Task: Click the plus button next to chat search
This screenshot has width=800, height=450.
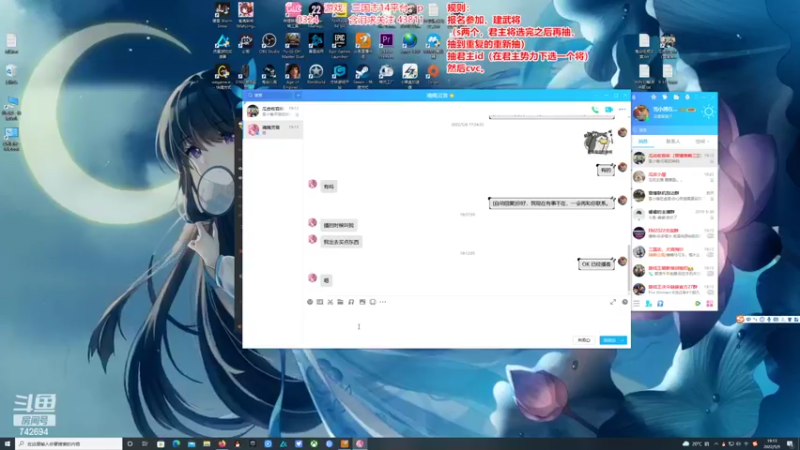Action: (x=298, y=95)
